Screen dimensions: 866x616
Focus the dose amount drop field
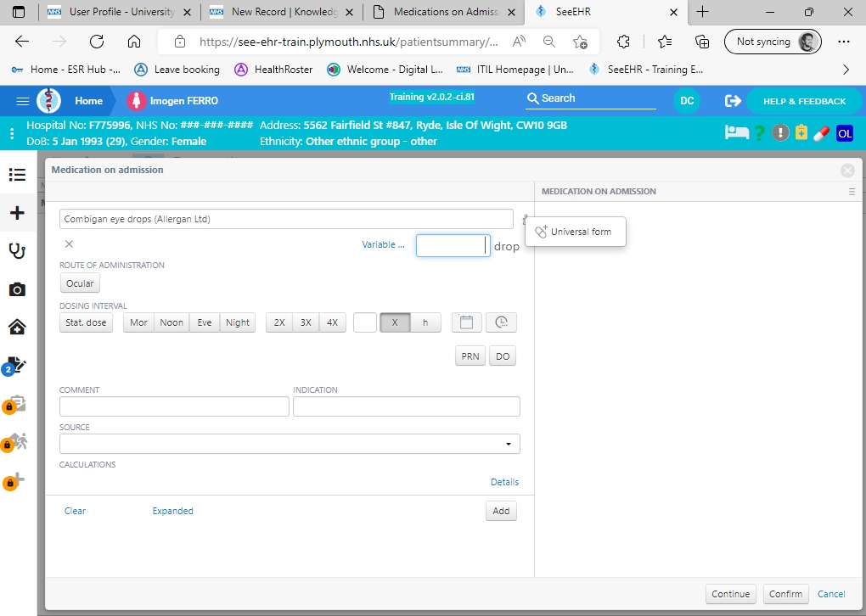coord(453,245)
